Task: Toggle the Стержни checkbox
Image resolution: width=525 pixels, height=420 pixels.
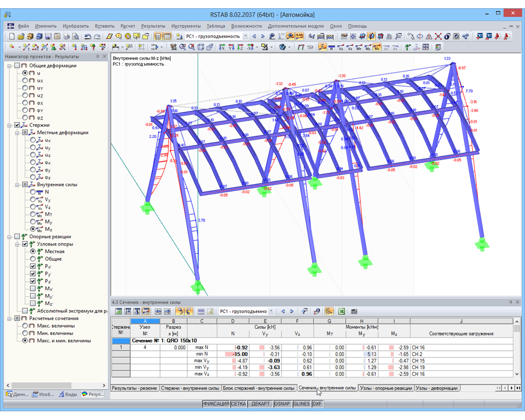Action: tap(17, 125)
